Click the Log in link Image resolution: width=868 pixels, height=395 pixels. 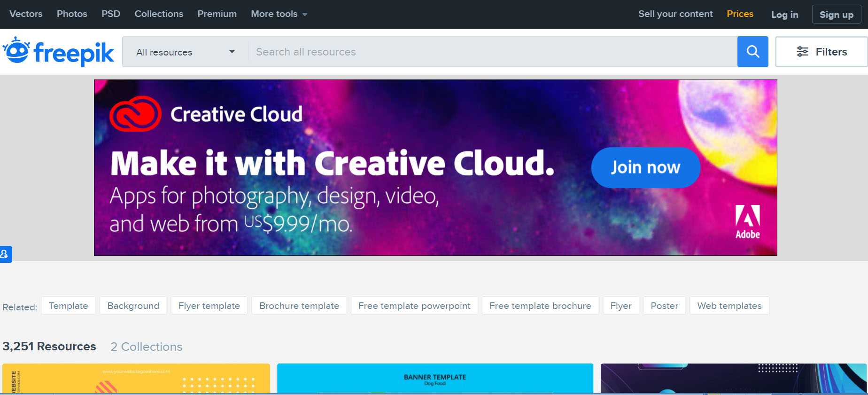[x=784, y=15]
